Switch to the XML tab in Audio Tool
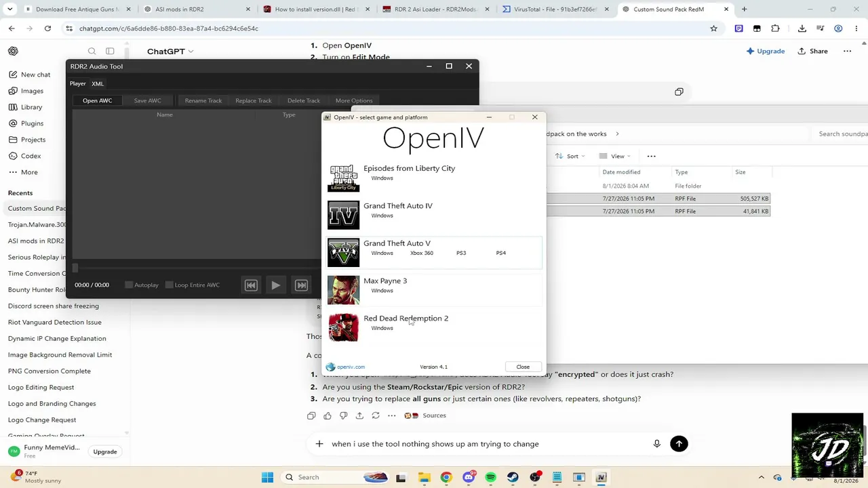Image resolution: width=868 pixels, height=488 pixels. click(98, 83)
